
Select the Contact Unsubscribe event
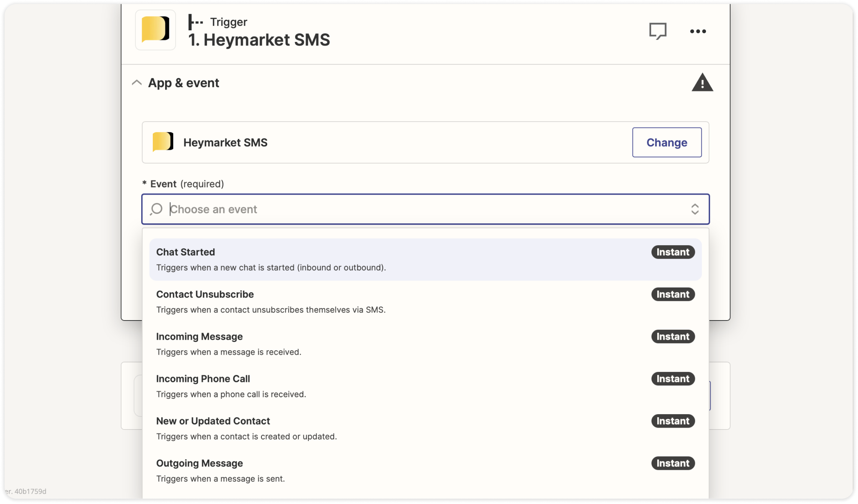pyautogui.click(x=425, y=302)
